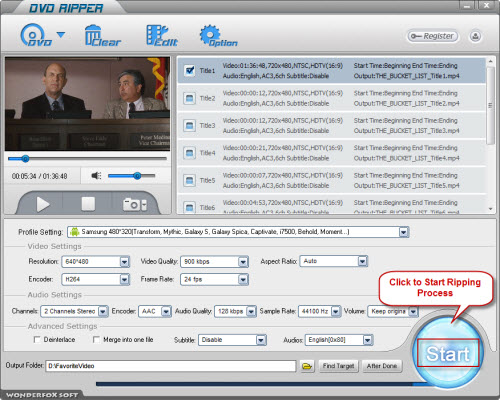Click the Start ripping button
Screen dimensions: 500x400
point(448,353)
